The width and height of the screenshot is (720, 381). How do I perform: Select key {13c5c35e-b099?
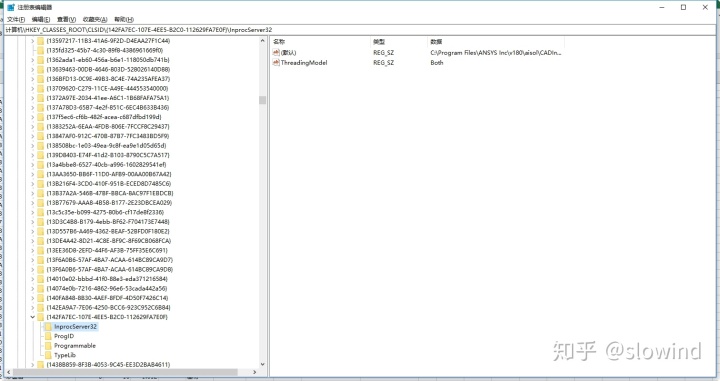coord(105,213)
